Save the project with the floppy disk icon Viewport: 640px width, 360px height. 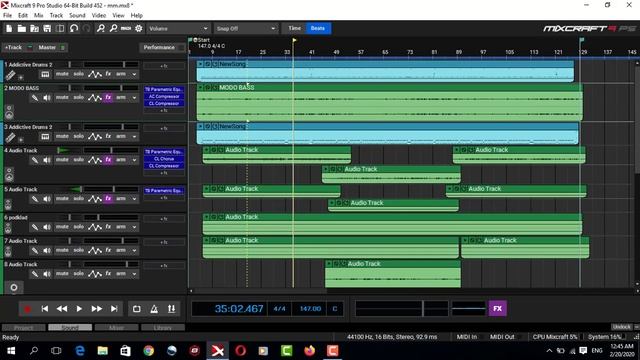coord(47,29)
